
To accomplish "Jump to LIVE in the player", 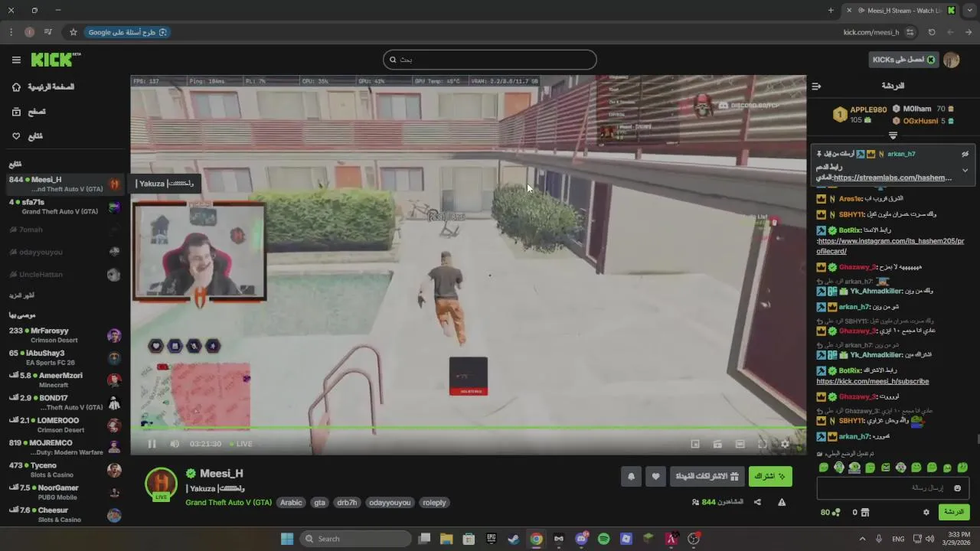I will [240, 444].
